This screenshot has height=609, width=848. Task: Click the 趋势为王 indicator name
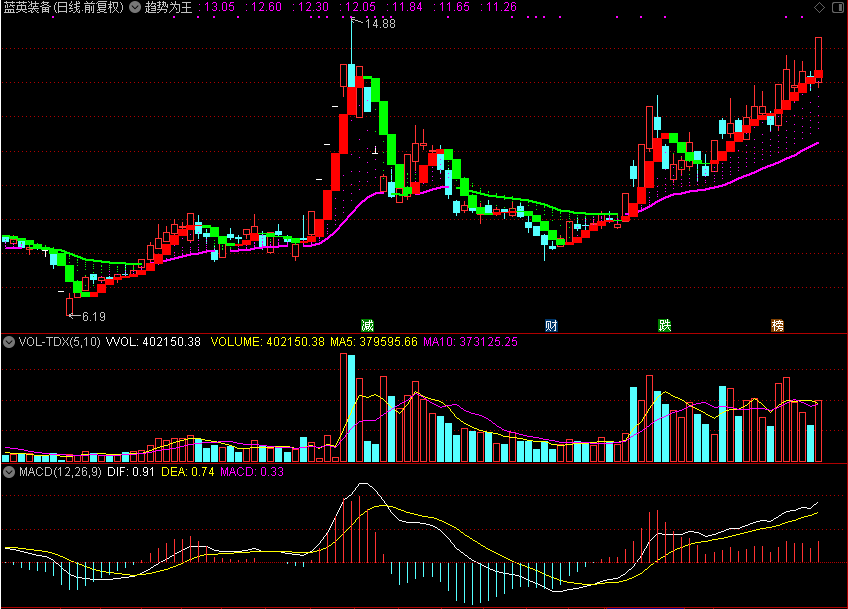[x=168, y=7]
